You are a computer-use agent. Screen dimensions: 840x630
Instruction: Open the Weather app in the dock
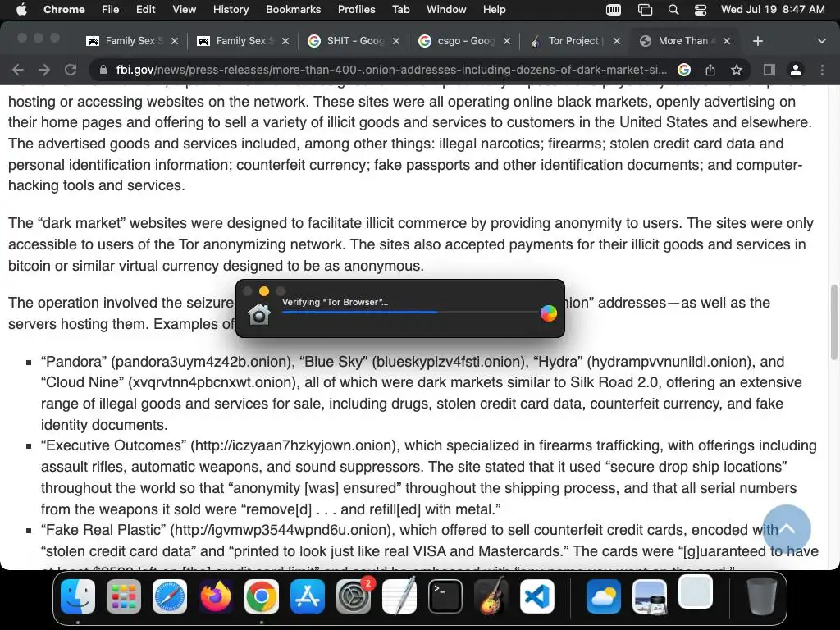click(x=604, y=596)
